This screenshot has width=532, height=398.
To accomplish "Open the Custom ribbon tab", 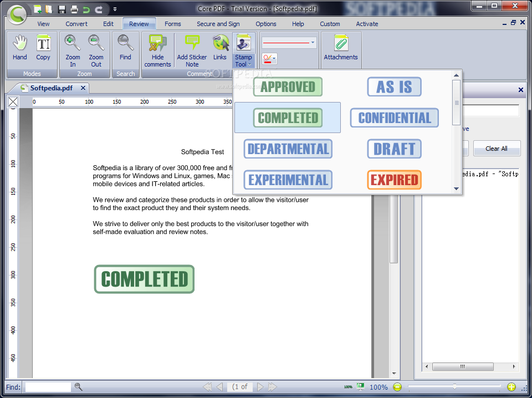I will click(x=330, y=24).
